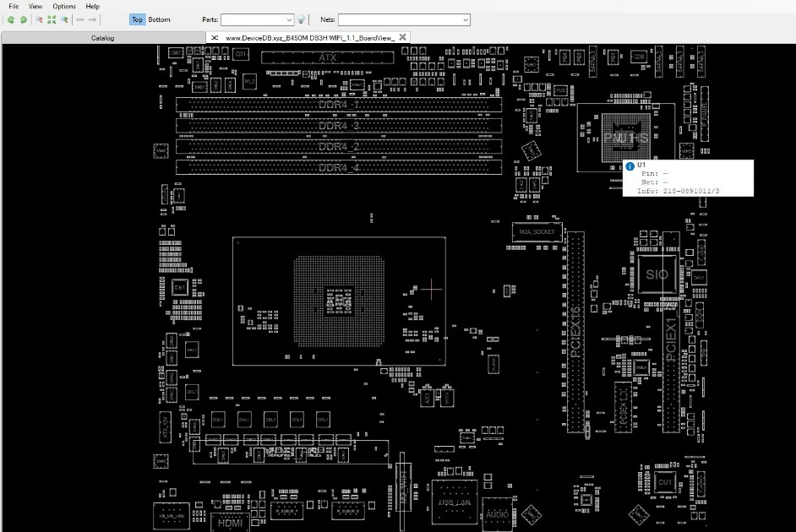Click the Parts label
Image resolution: width=796 pixels, height=532 pixels.
[x=210, y=19]
